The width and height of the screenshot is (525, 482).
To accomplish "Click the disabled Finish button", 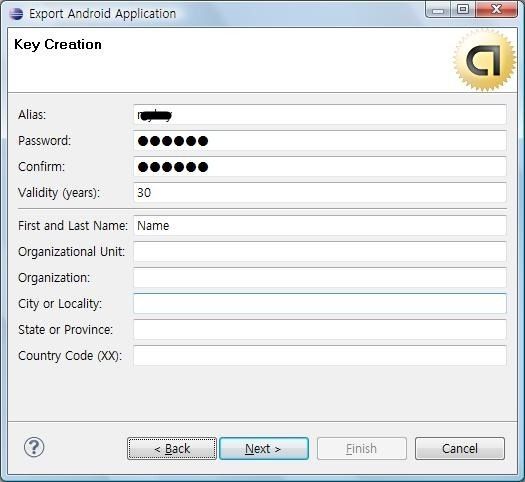I will click(x=362, y=449).
